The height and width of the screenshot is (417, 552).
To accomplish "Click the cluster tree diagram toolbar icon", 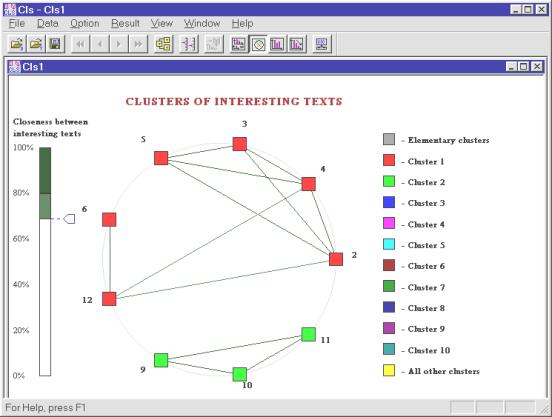I will pyautogui.click(x=163, y=44).
